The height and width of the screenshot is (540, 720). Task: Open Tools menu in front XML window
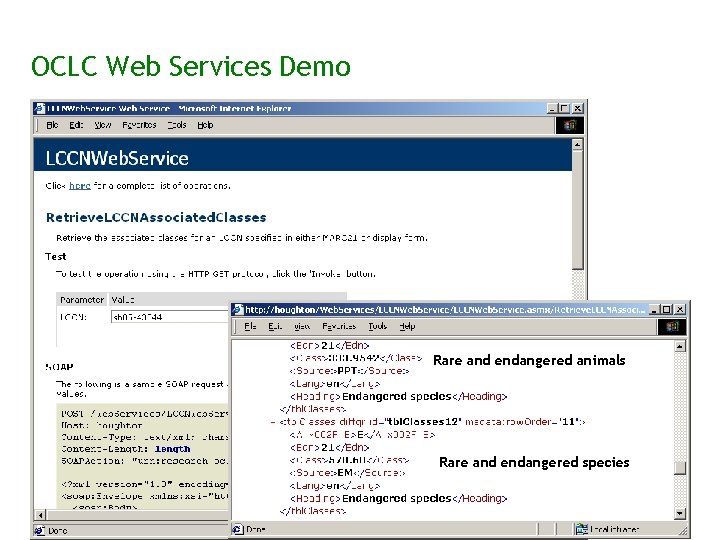[x=377, y=326]
